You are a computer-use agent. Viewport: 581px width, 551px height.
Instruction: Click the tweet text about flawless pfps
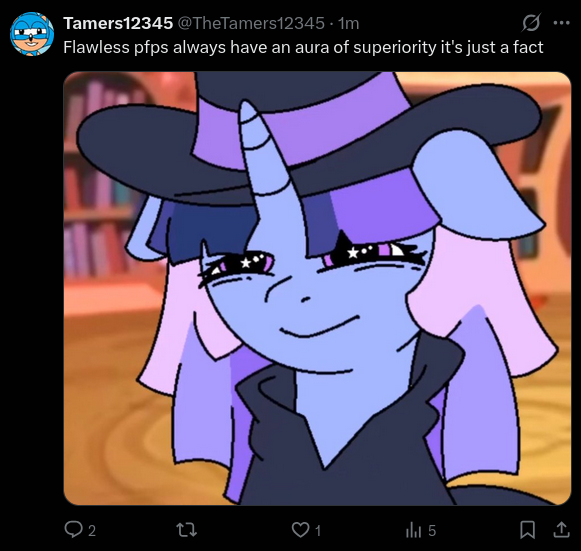pyautogui.click(x=303, y=47)
